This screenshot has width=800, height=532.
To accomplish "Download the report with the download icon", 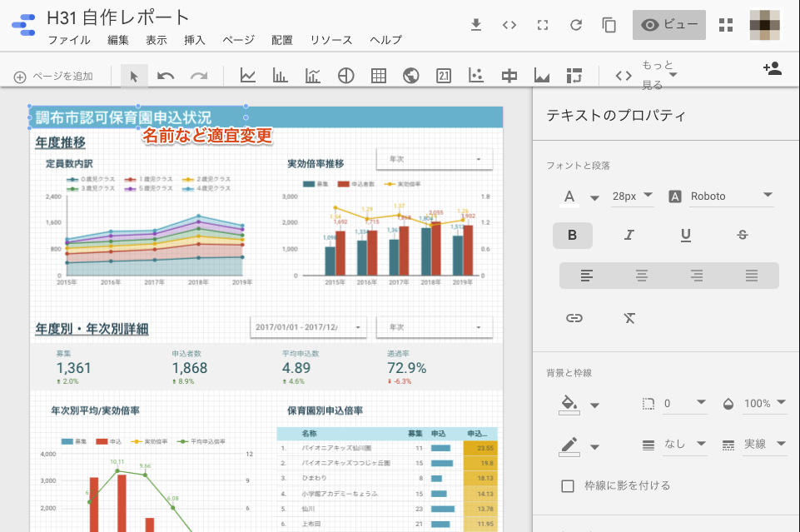I will coord(476,24).
